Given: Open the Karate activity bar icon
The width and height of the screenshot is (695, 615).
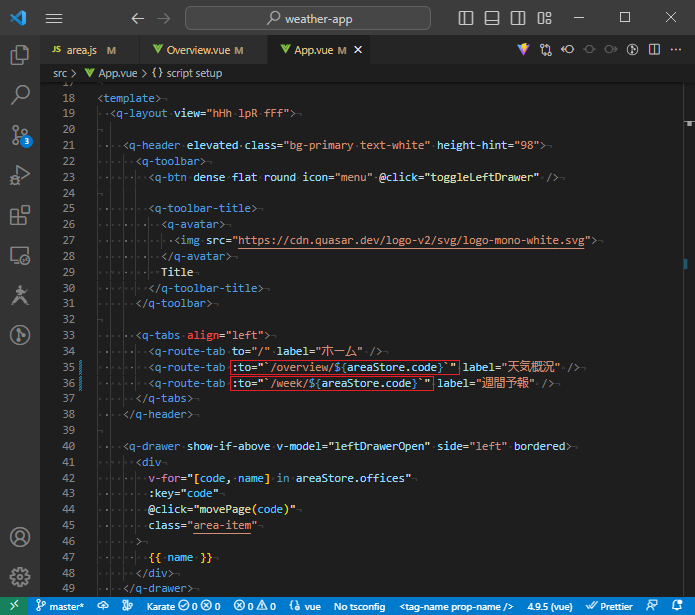Looking at the screenshot, I should tap(20, 295).
